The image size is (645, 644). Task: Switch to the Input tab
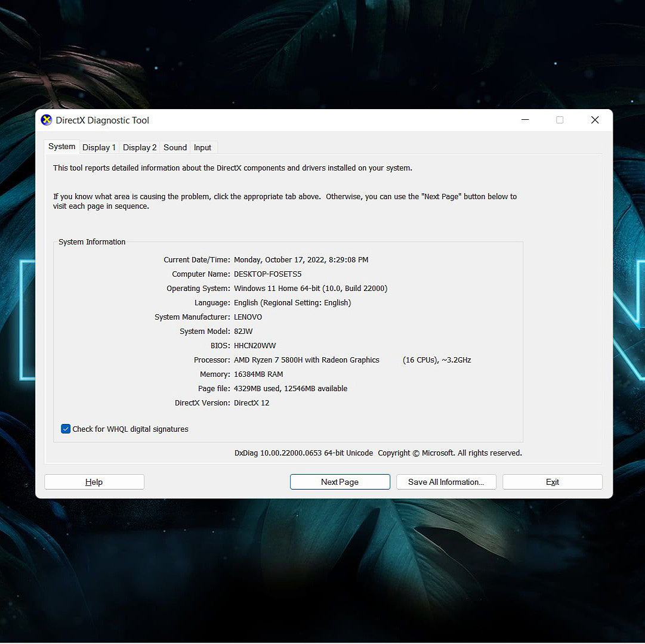(202, 147)
